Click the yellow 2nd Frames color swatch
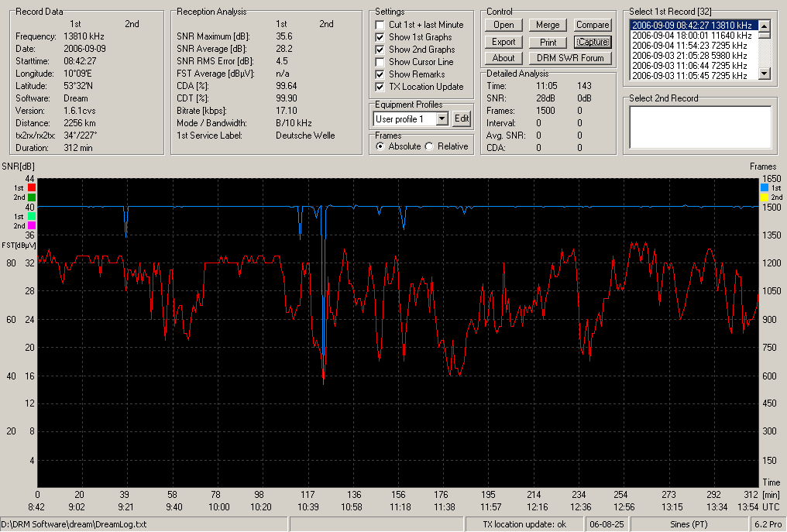This screenshot has width=787, height=532. point(765,197)
